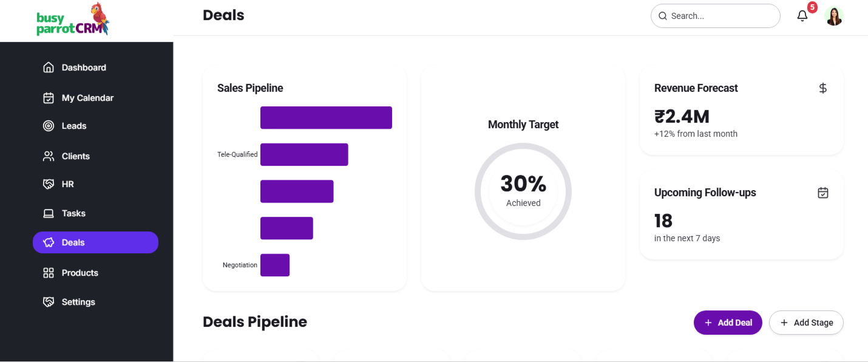Open My Calendar from the sidebar
The width and height of the screenshot is (868, 362).
click(x=87, y=98)
